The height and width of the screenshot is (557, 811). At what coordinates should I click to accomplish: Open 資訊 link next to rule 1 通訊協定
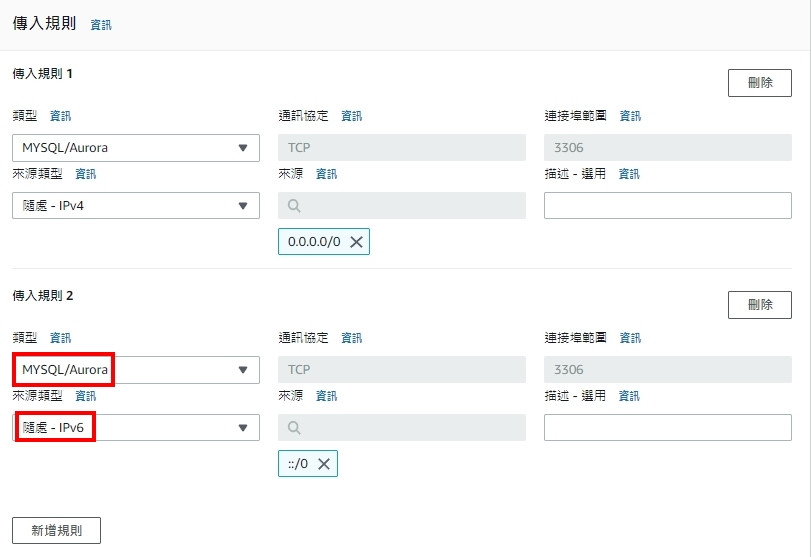pyautogui.click(x=352, y=116)
